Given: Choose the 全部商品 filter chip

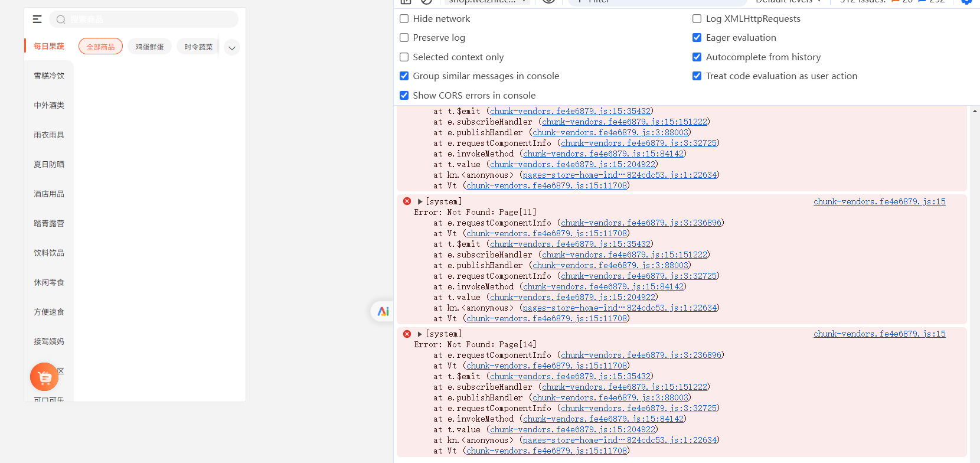Looking at the screenshot, I should click(101, 47).
